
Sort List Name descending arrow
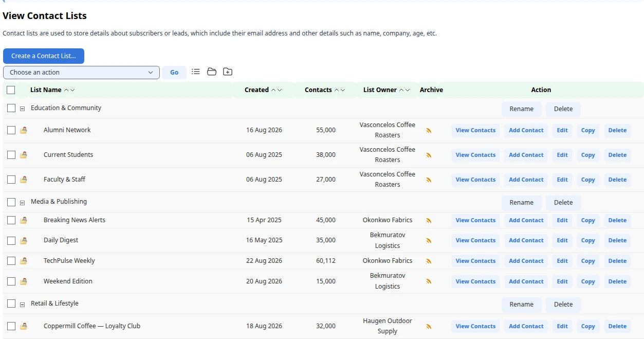click(x=72, y=90)
